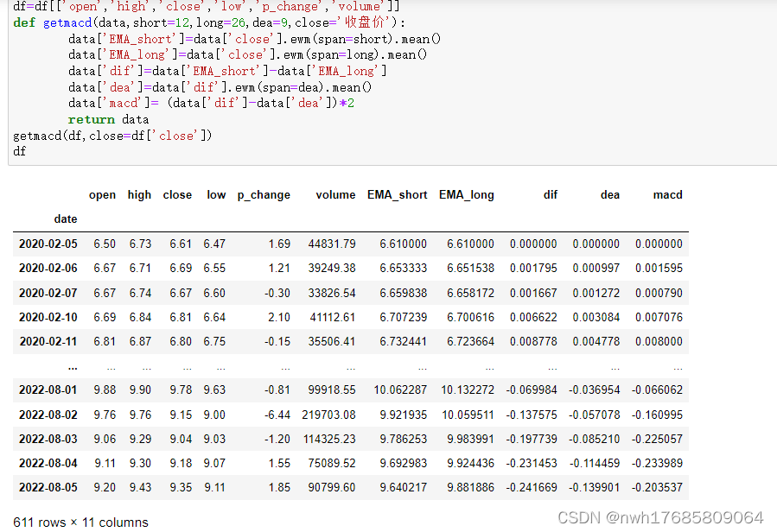Click the final 'df' code line
Screen dimensions: 777x532
(19, 151)
